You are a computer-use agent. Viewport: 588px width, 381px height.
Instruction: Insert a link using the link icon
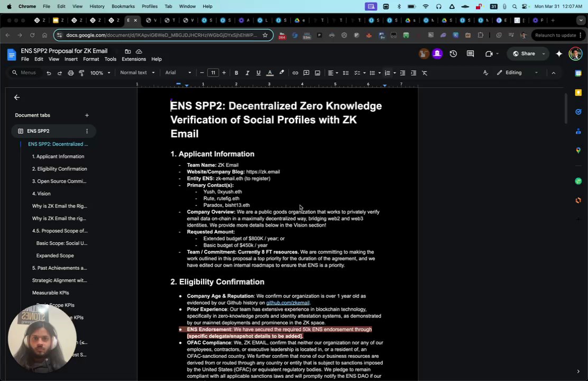tap(295, 73)
